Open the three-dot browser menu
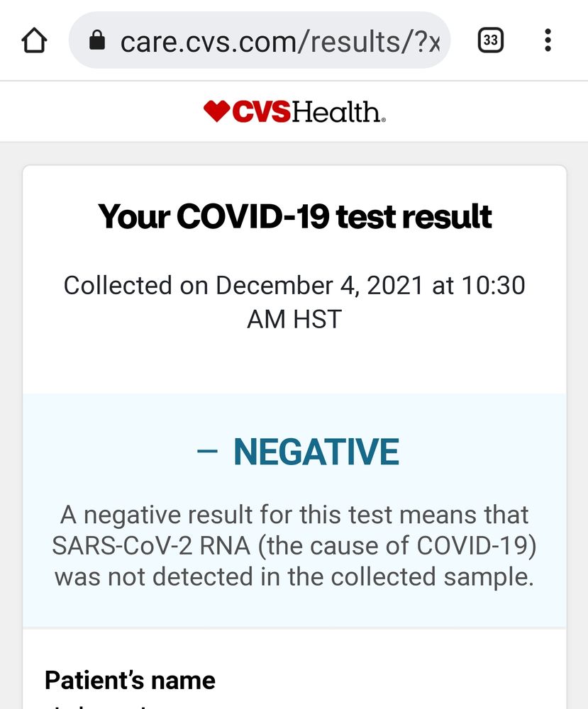Screen dimensions: 588x709 548,40
